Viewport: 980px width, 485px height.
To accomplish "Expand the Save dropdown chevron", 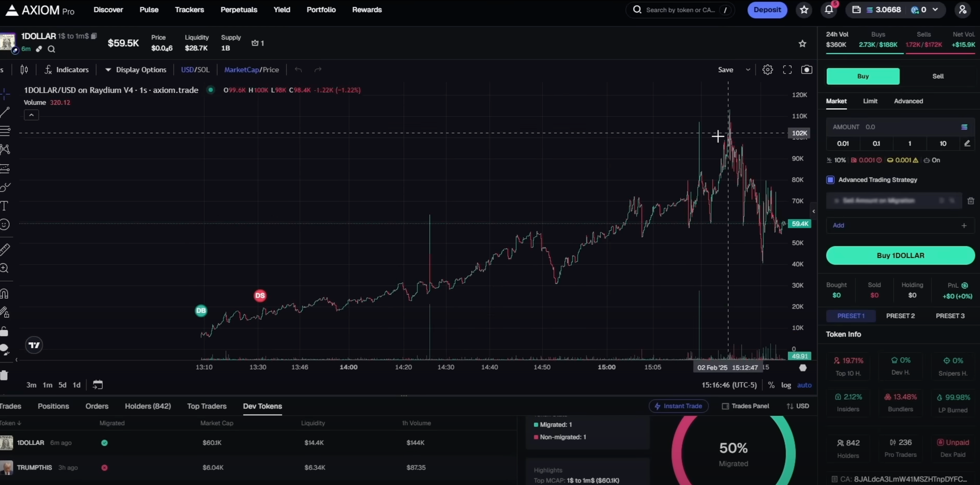I will [748, 69].
